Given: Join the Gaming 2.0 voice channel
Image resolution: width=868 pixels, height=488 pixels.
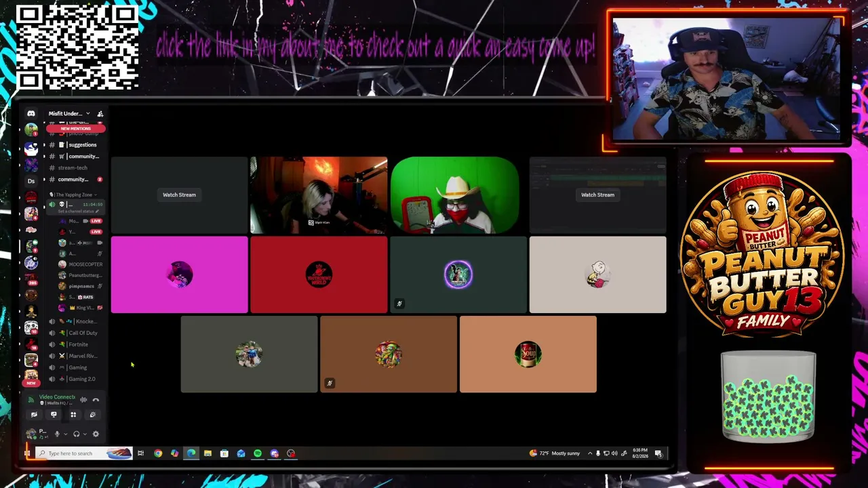Looking at the screenshot, I should click(x=76, y=379).
